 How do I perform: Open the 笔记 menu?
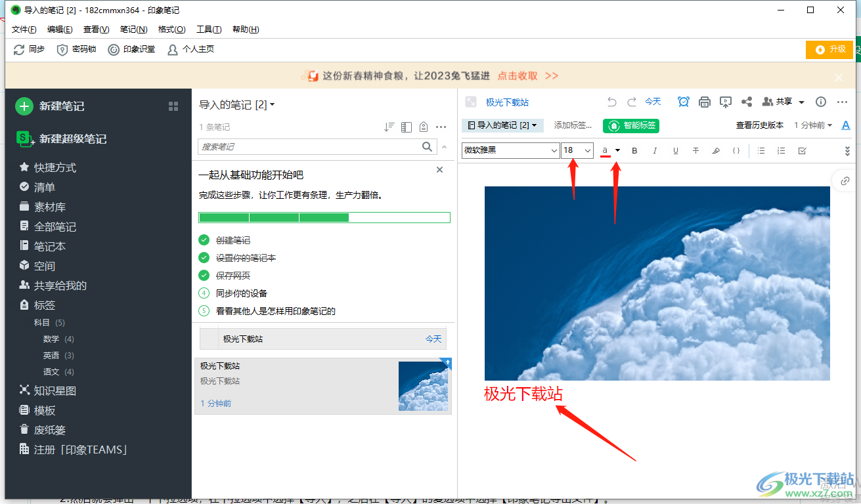pyautogui.click(x=133, y=30)
